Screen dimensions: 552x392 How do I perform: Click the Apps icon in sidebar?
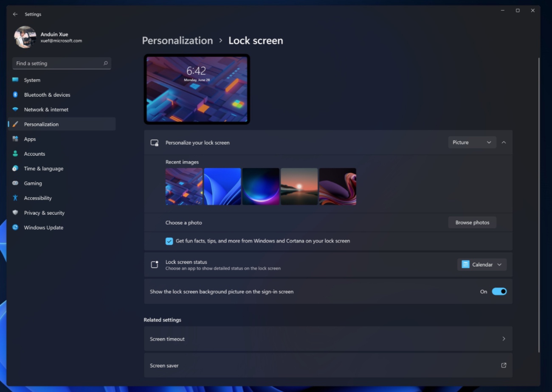[15, 139]
